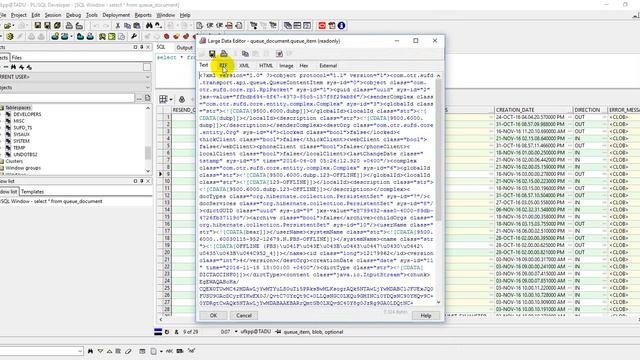Click the wrench preferences icon
The height and width of the screenshot is (360, 640).
pos(134,36)
